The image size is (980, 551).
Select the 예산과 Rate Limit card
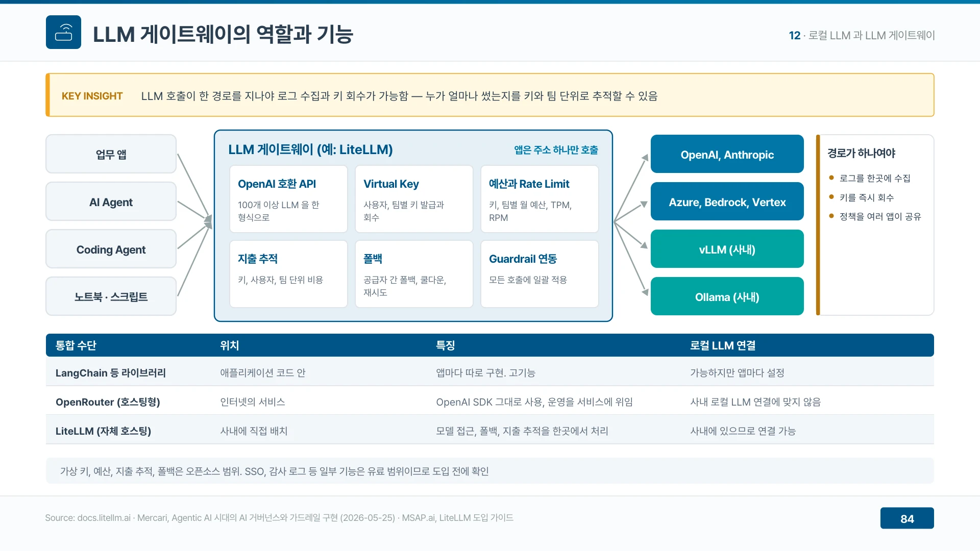pos(540,199)
